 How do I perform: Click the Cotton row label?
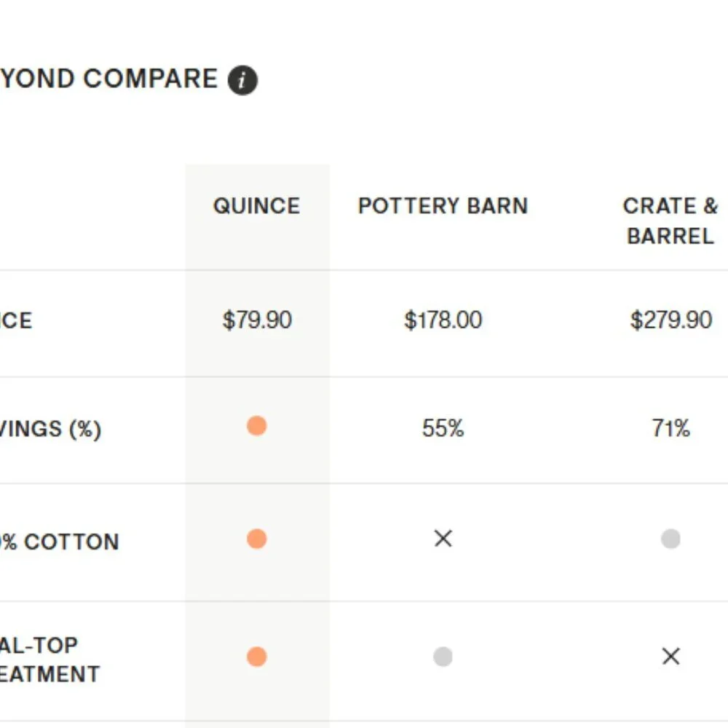coord(58,542)
